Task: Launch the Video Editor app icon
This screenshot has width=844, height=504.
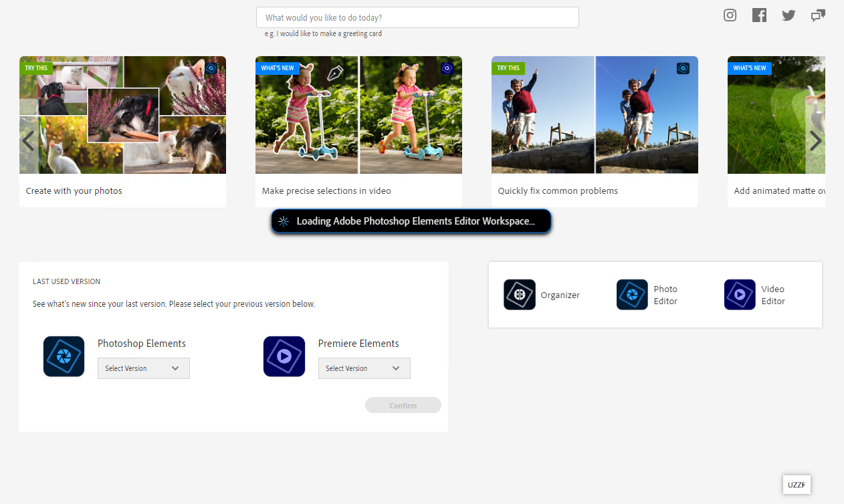Action: click(x=740, y=295)
